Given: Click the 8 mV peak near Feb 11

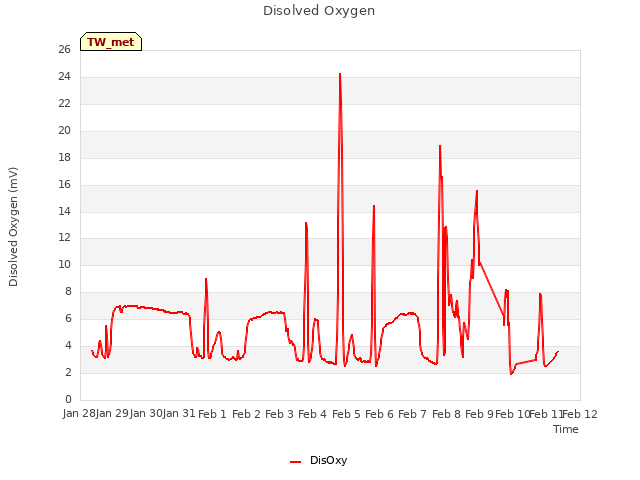Looking at the screenshot, I should tap(540, 294).
